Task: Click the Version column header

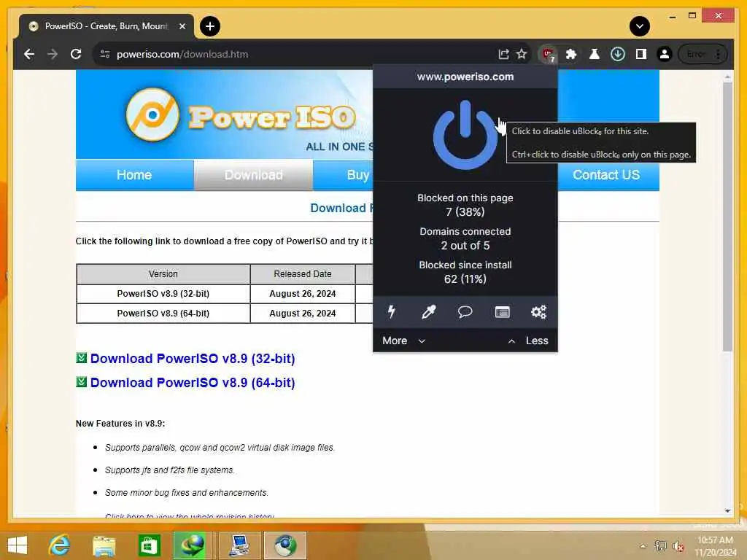Action: point(163,274)
